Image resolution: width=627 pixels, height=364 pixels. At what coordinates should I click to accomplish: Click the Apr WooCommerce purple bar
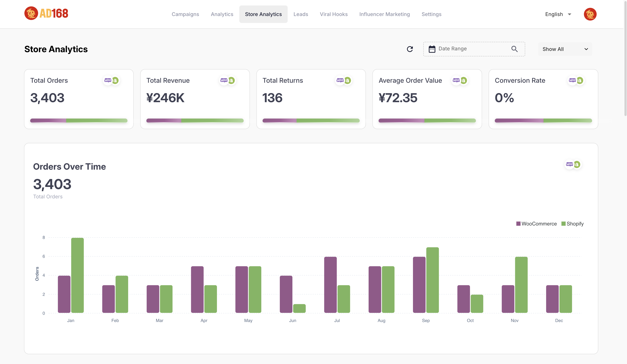coord(197,289)
